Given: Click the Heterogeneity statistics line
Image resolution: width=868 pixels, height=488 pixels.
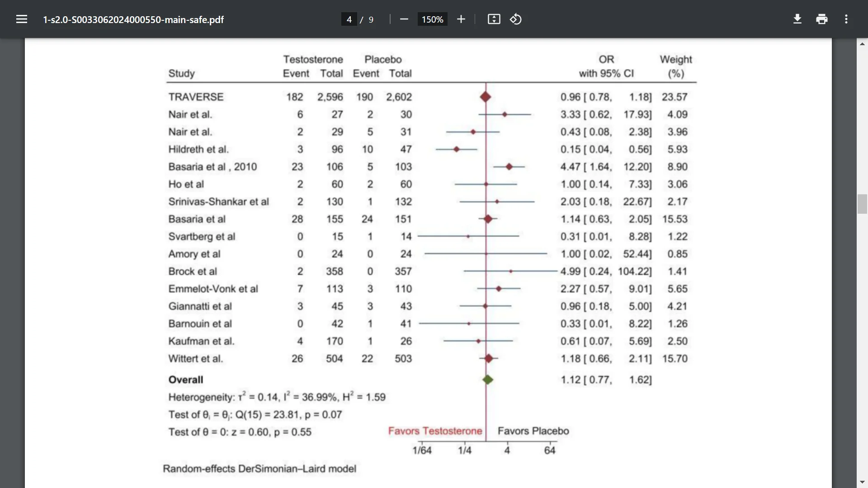Looking at the screenshot, I should [x=277, y=397].
